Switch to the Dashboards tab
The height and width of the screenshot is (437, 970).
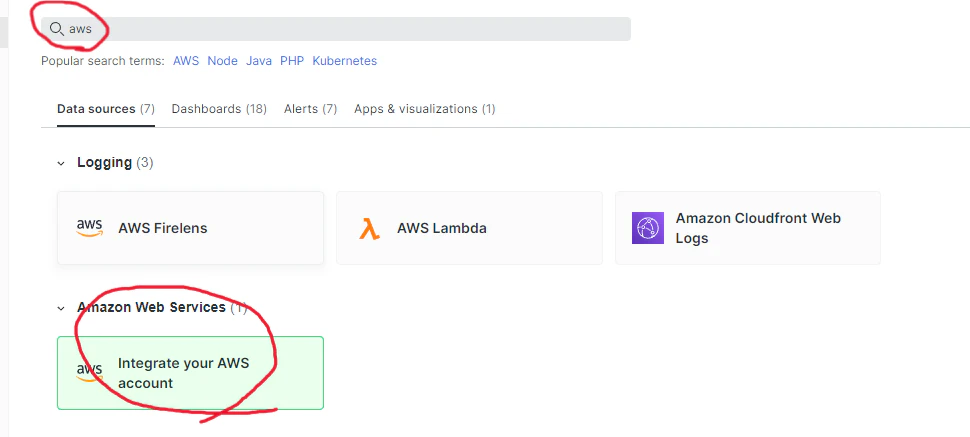pyautogui.click(x=219, y=109)
